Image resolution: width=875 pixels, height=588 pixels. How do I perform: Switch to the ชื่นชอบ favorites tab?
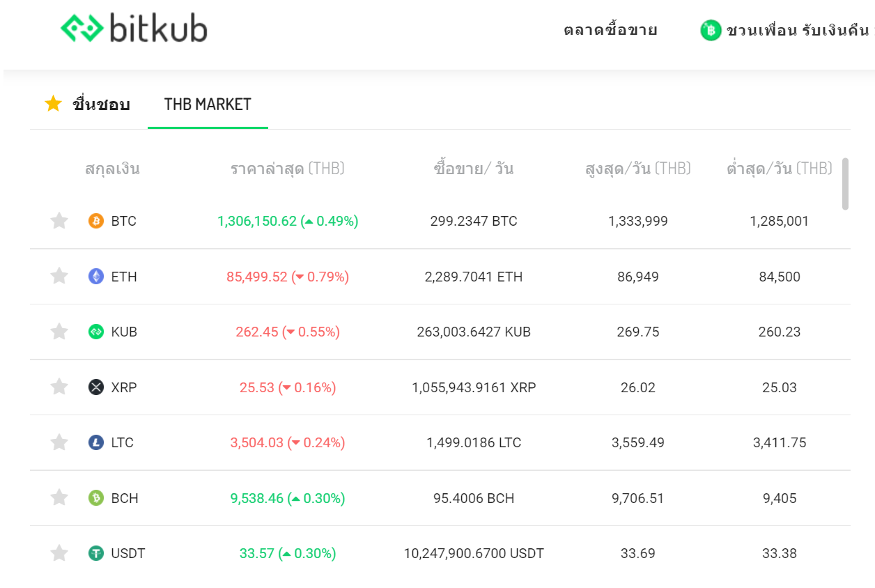(x=88, y=105)
